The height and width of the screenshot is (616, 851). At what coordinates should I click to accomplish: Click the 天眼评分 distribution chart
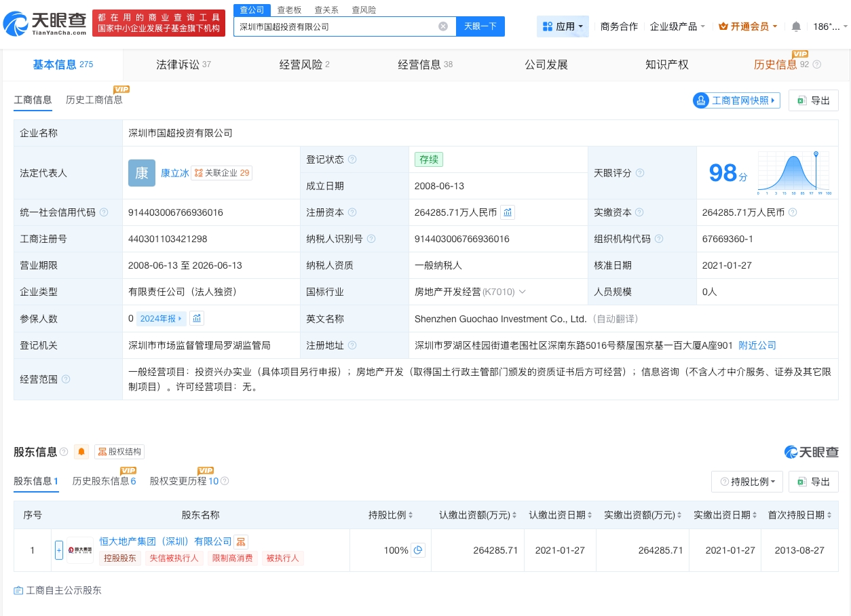click(795, 173)
